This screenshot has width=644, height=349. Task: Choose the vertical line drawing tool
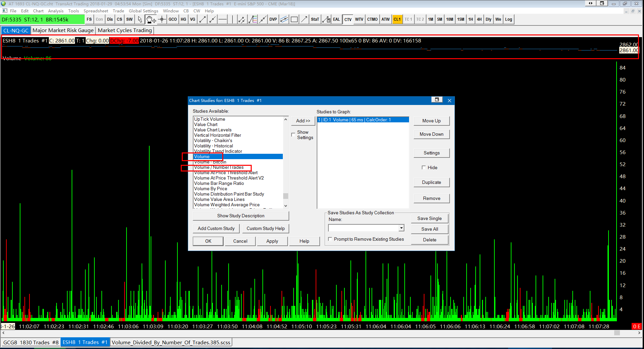coord(232,19)
